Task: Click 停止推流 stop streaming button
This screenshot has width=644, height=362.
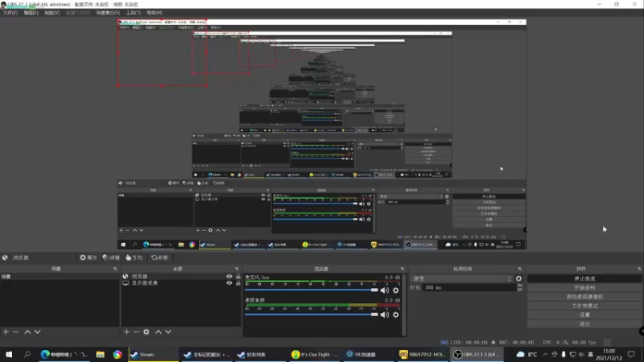Action: pyautogui.click(x=584, y=278)
